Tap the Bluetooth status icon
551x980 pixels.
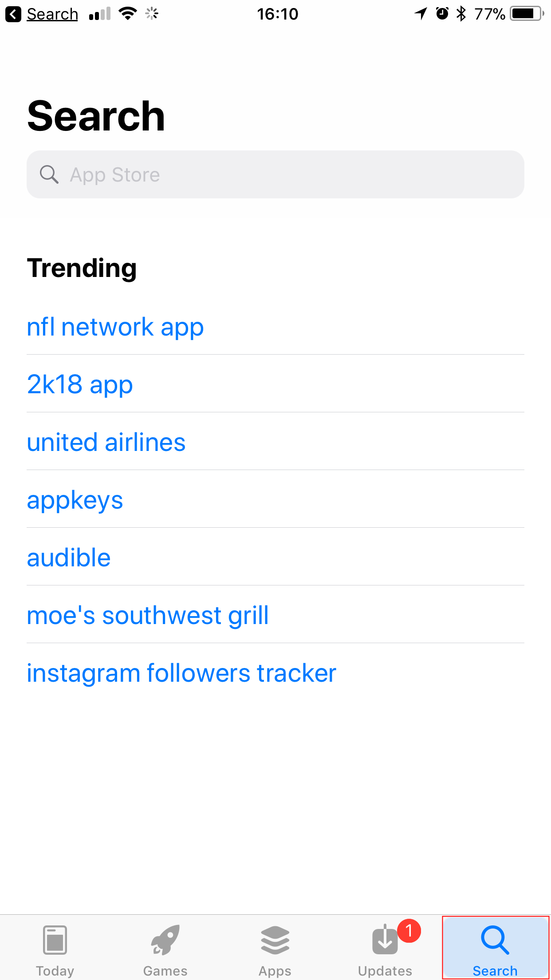point(461,14)
